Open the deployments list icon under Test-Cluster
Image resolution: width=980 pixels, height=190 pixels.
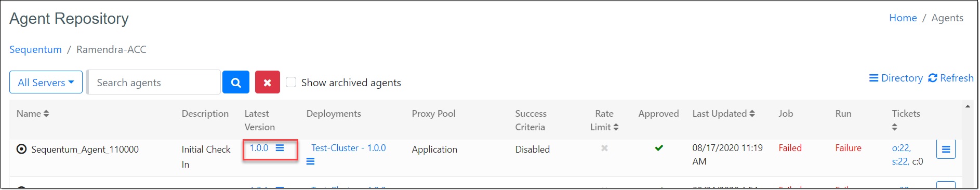310,161
